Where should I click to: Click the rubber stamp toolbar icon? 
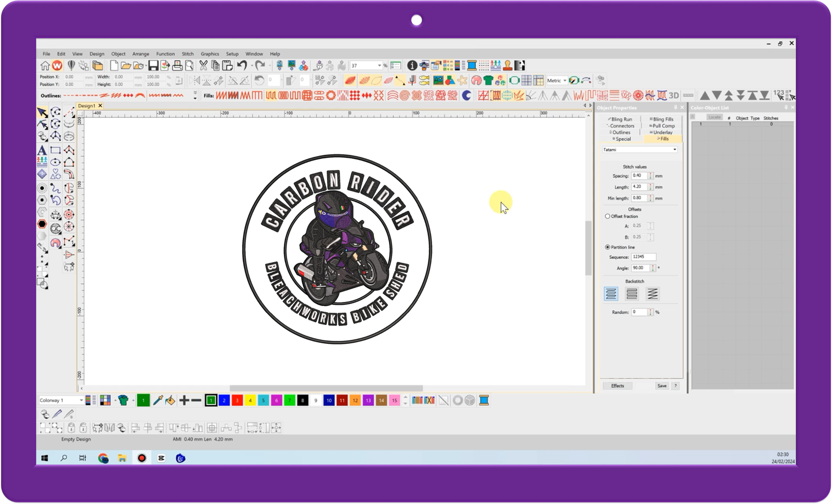click(x=508, y=65)
